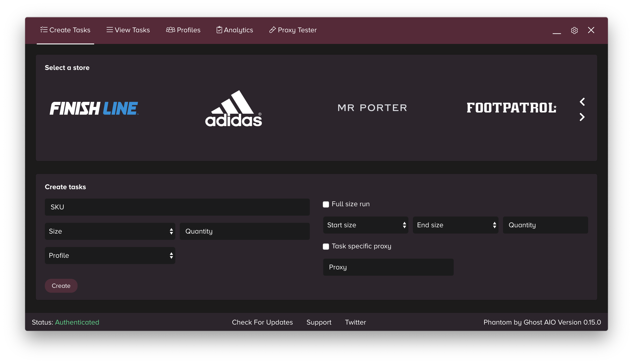
Task: Pick the Mr Porter store
Action: pyautogui.click(x=372, y=108)
